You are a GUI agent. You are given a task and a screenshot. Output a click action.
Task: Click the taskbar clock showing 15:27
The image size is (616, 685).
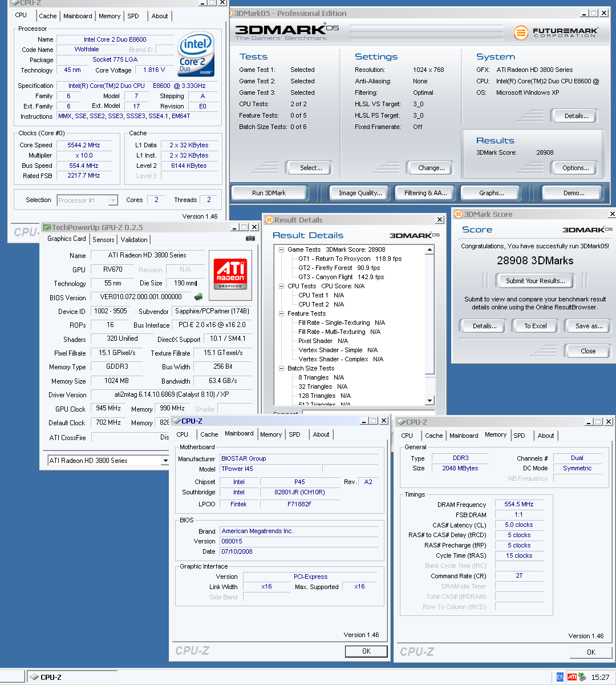(600, 677)
